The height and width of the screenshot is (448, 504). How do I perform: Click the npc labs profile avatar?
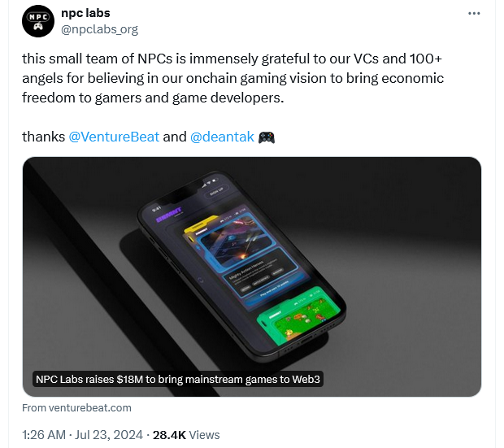[37, 21]
